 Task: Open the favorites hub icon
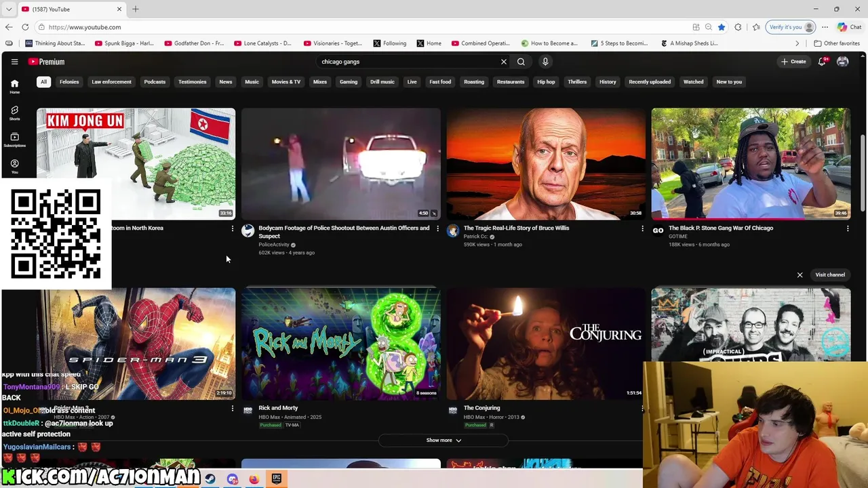pos(756,27)
